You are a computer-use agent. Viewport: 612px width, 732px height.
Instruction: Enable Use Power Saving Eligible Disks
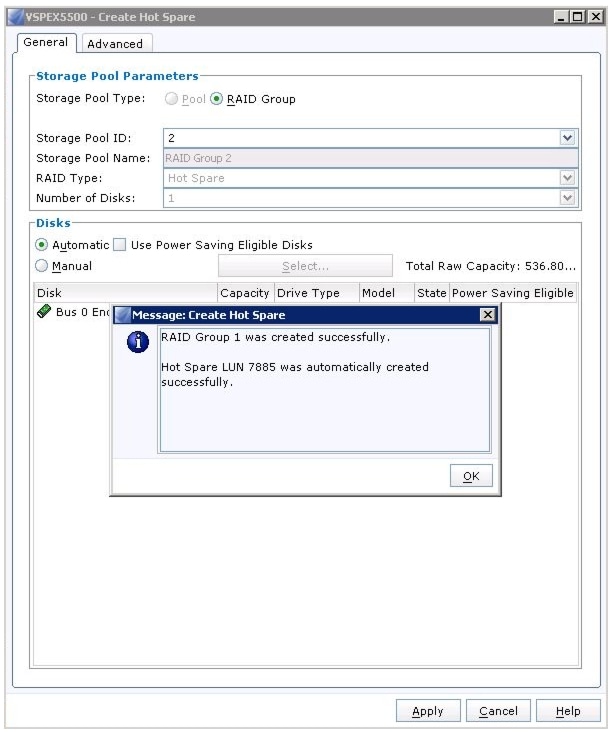pyautogui.click(x=120, y=245)
